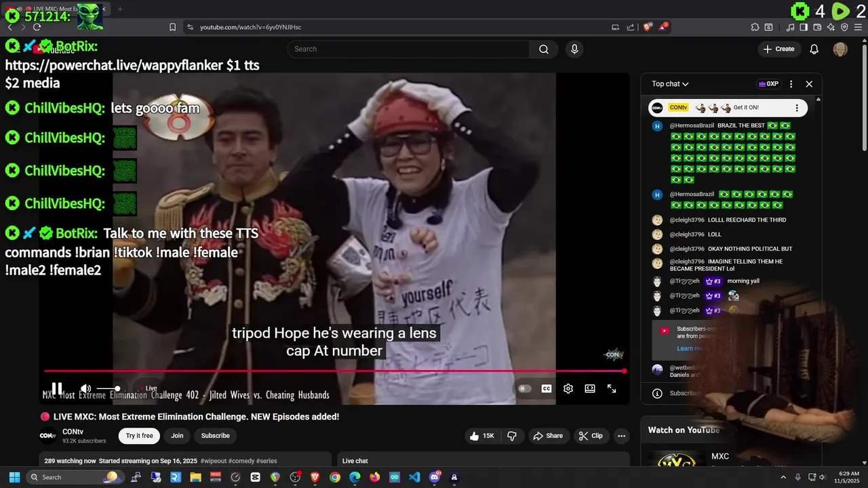Image resolution: width=868 pixels, height=488 pixels.
Task: Open live chat options menu
Action: pos(791,84)
